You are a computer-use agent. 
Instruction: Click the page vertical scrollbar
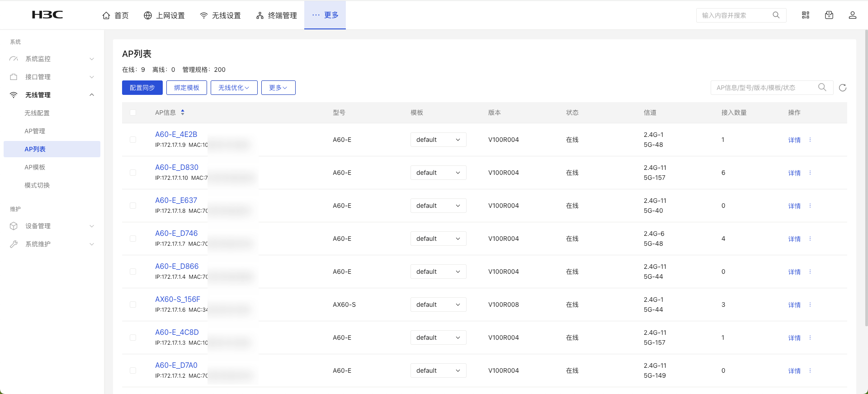pos(866,177)
